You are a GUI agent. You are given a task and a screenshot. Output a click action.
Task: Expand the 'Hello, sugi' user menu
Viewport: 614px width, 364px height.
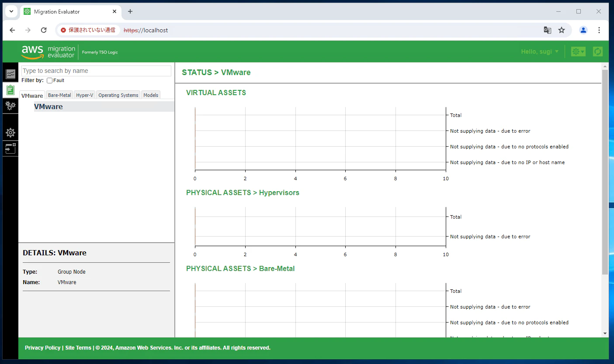coord(540,52)
